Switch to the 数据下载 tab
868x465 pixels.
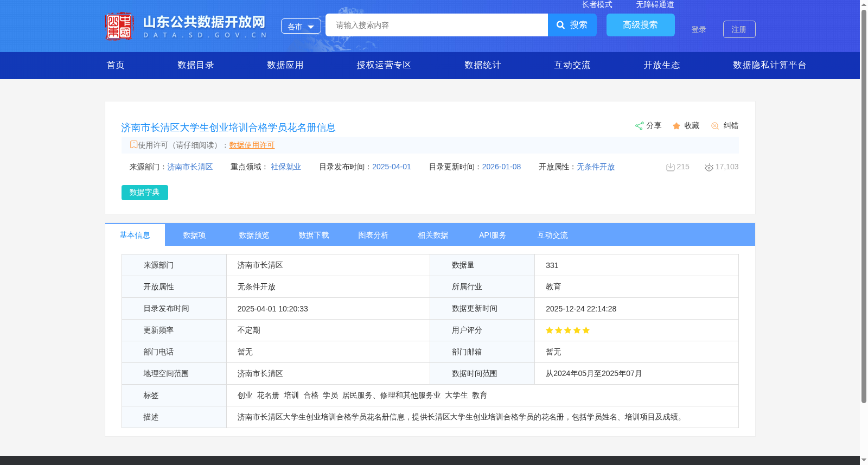point(314,235)
